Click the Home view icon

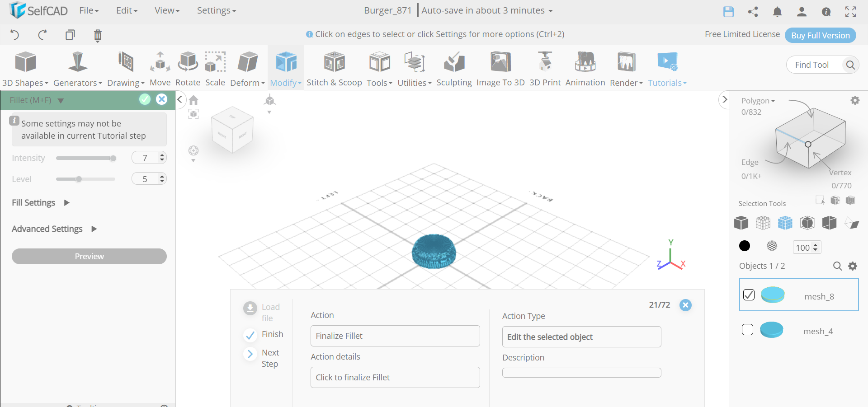click(193, 100)
